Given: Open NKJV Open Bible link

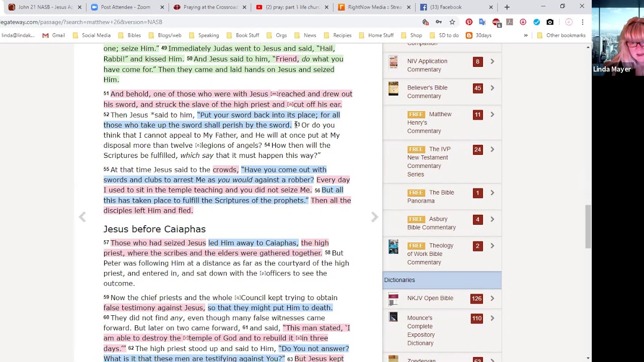Looking at the screenshot, I should pyautogui.click(x=430, y=298).
